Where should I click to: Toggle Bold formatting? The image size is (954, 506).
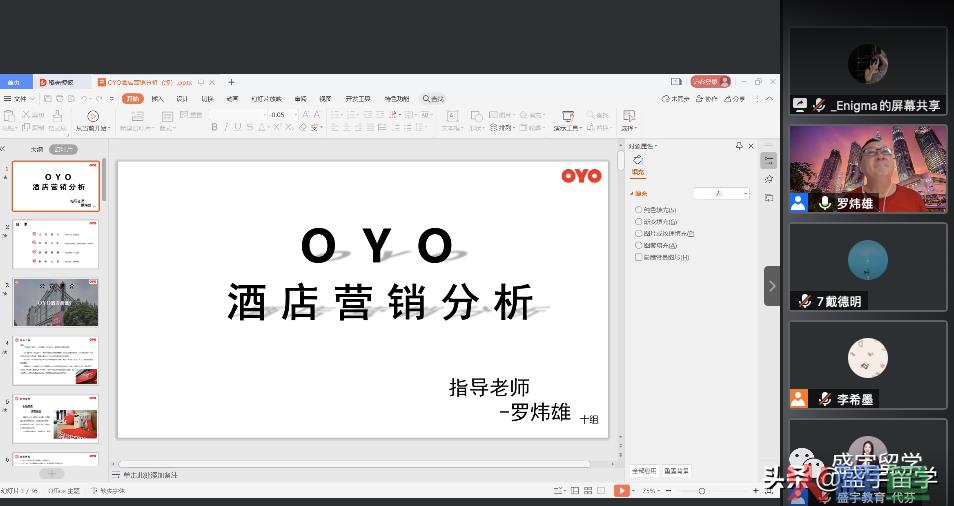pos(214,127)
